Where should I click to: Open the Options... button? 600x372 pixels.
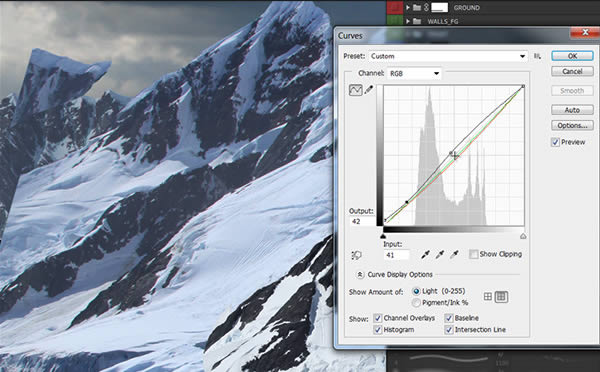[x=572, y=126]
